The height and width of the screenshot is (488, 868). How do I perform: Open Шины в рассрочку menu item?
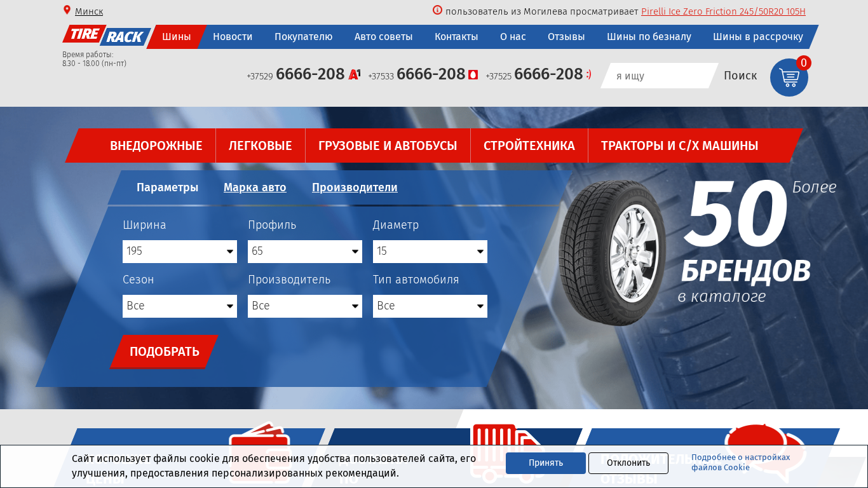click(758, 37)
